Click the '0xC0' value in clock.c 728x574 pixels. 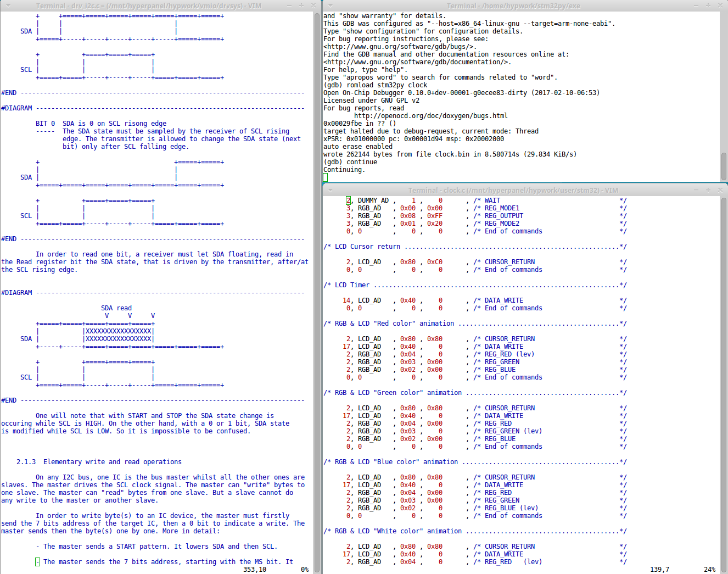click(435, 262)
